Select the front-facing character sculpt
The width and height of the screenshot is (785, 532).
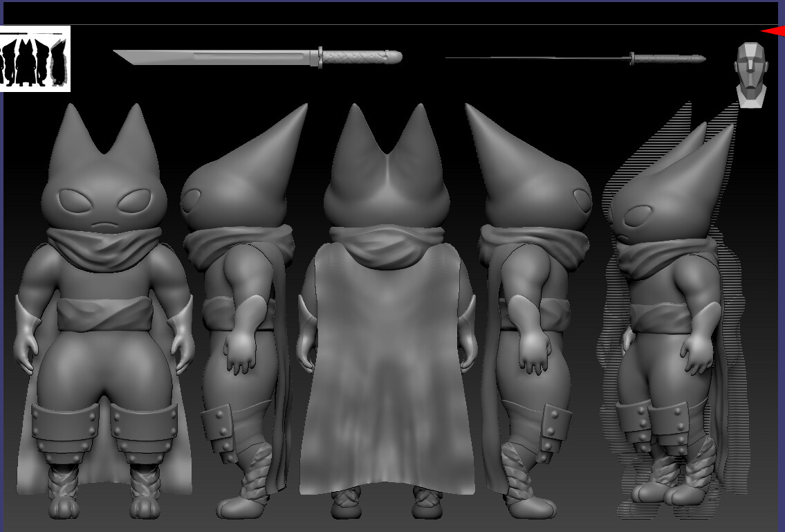(100, 311)
